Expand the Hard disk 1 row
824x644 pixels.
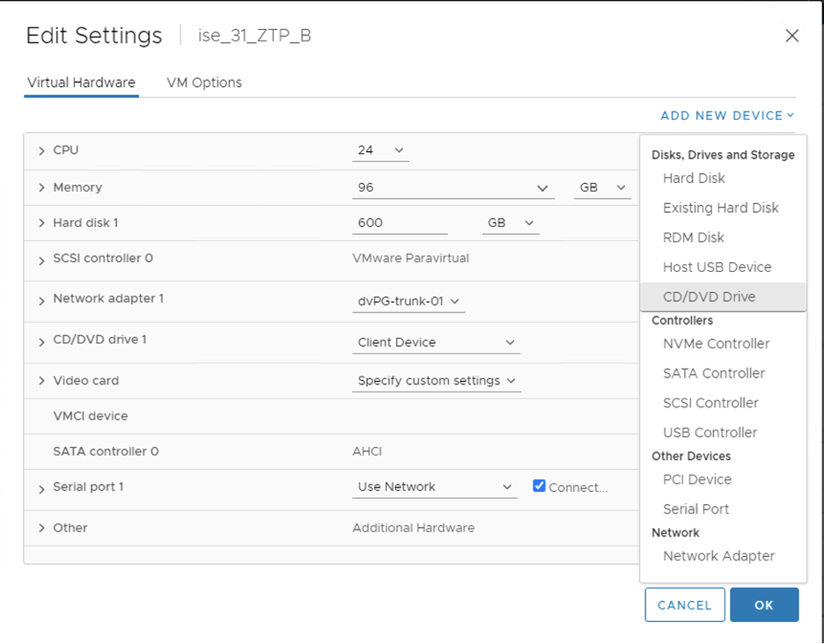pos(41,223)
